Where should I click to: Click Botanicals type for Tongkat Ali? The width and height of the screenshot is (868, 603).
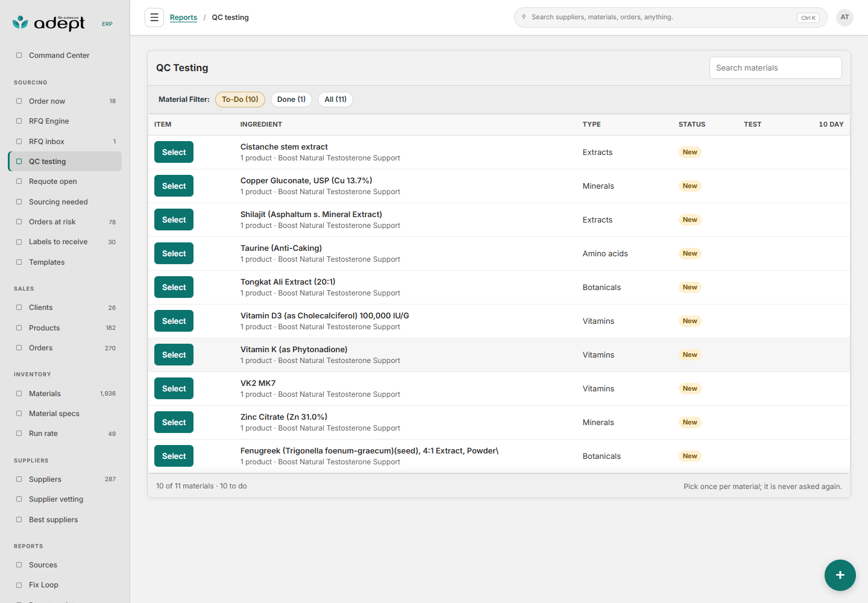[x=602, y=288]
